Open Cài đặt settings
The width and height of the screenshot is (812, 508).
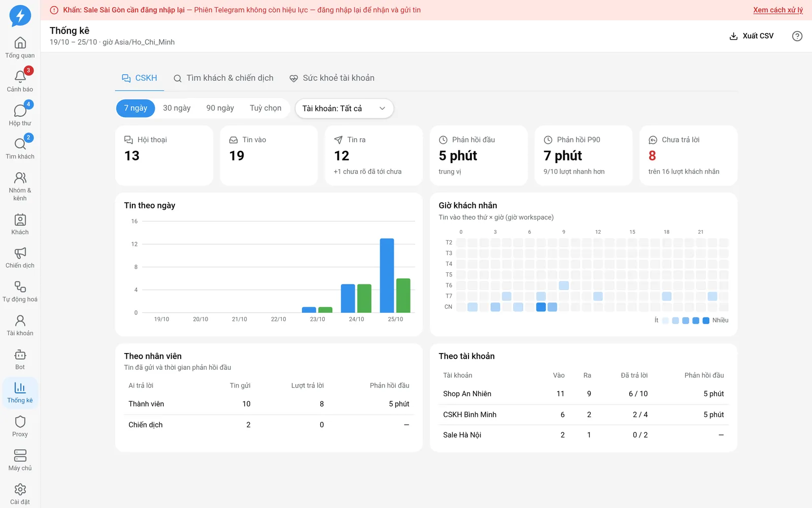tap(20, 494)
